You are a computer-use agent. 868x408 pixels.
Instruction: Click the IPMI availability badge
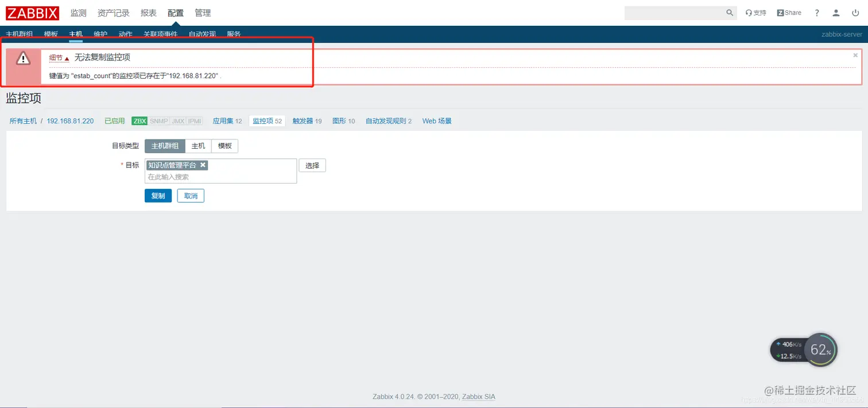[x=195, y=121]
